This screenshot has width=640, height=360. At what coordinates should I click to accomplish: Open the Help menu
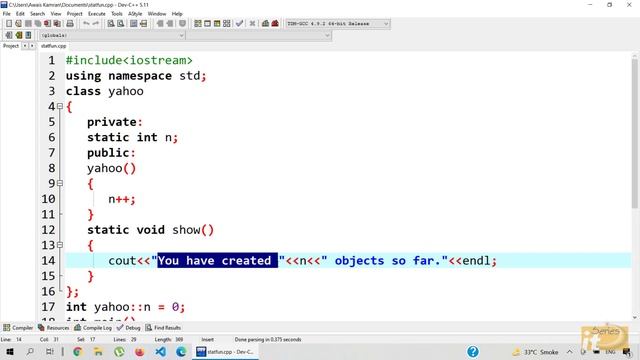pyautogui.click(x=177, y=13)
